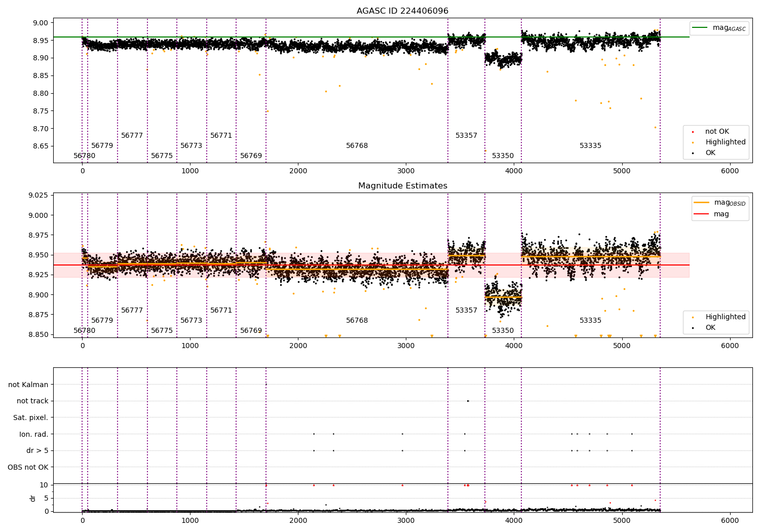
Task: Click the red 'mag' legend line sample
Action: point(701,214)
